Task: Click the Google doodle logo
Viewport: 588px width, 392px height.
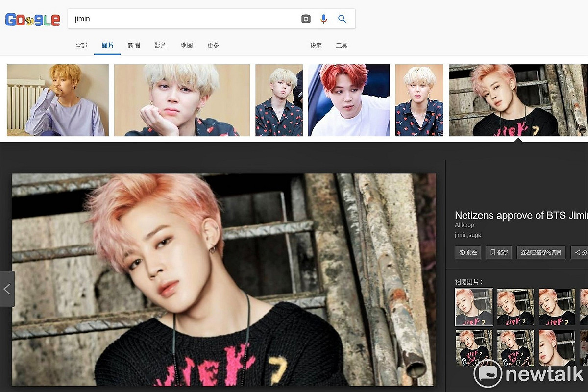Action: [32, 20]
